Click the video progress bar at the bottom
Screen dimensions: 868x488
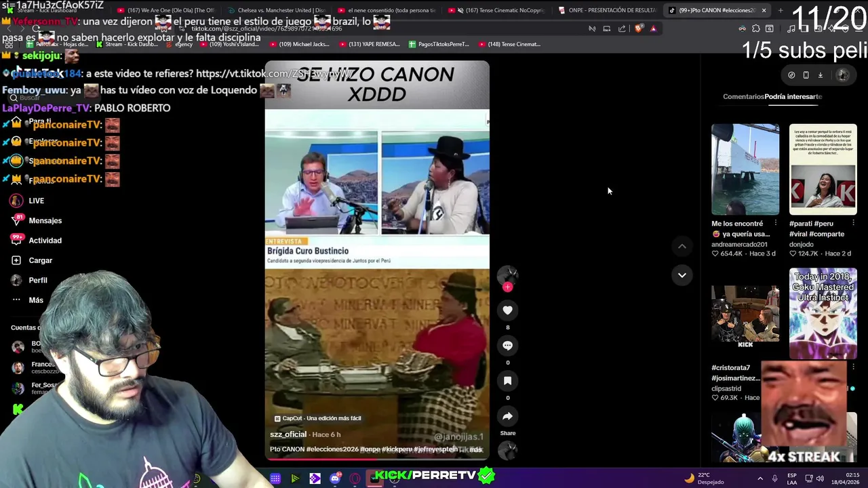click(x=376, y=460)
